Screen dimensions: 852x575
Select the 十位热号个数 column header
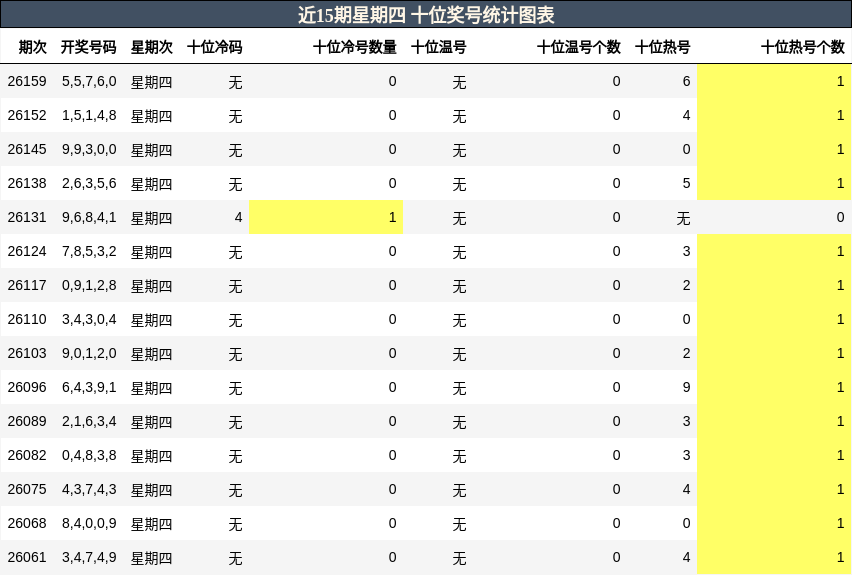(x=803, y=47)
